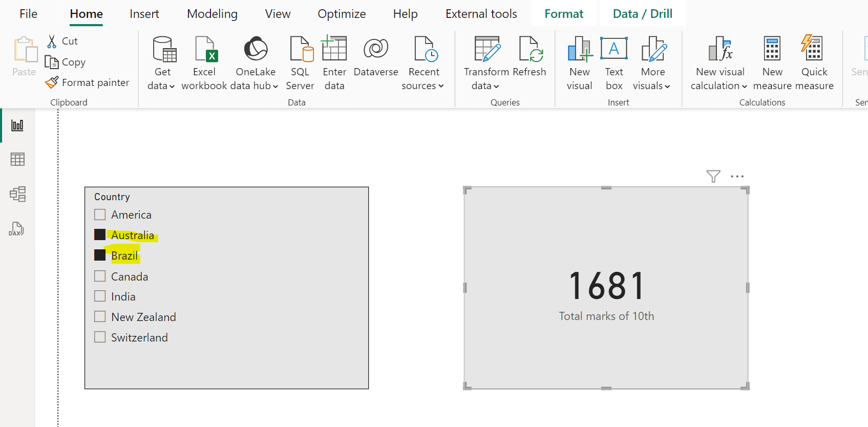Open card visual's More options ellipsis

point(737,176)
